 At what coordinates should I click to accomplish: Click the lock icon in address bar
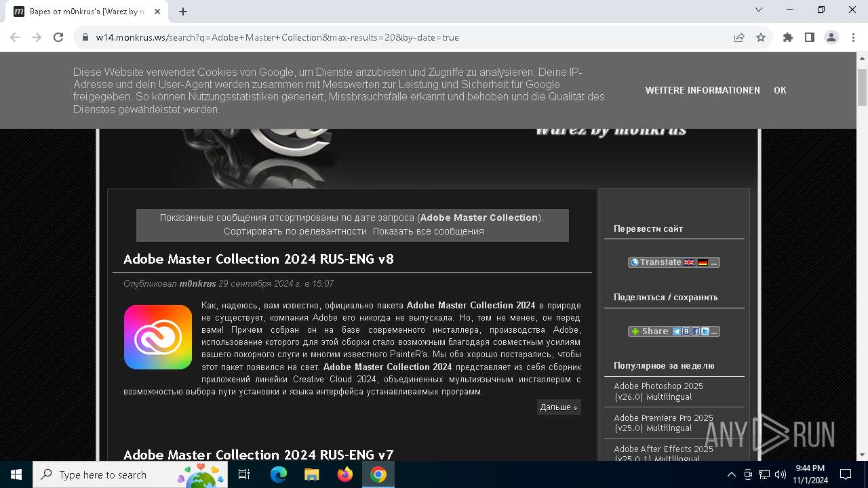tap(85, 38)
